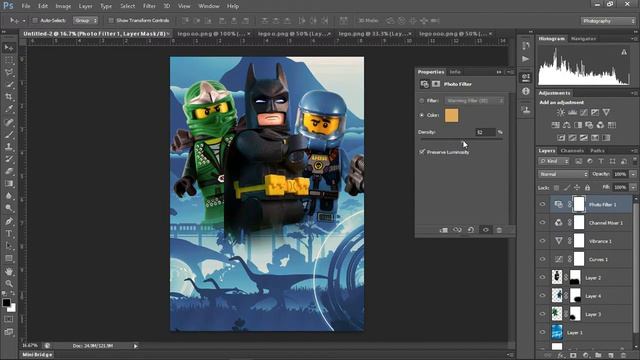Hide the Channel Mixer 1 layer
This screenshot has height=360, width=640.
[542, 222]
